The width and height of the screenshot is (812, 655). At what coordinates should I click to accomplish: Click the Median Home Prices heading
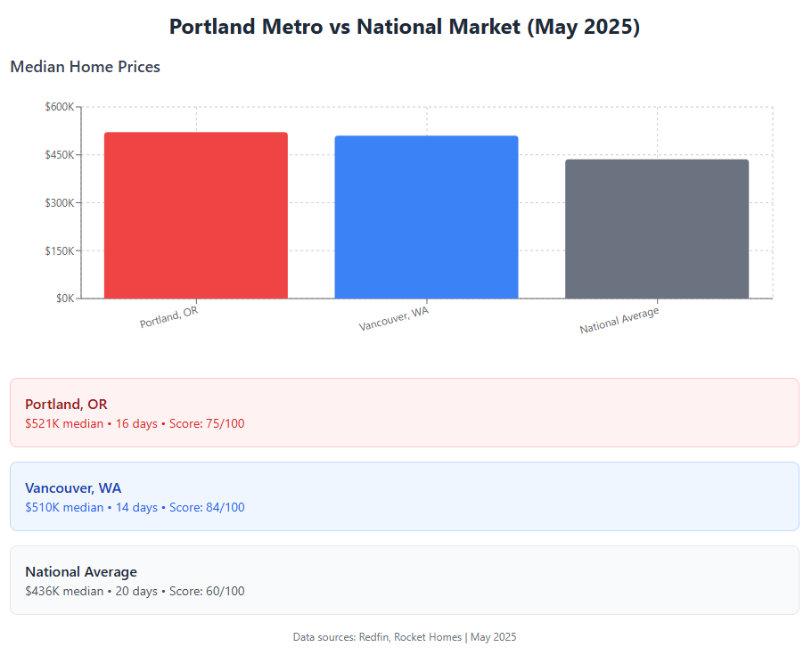click(85, 67)
